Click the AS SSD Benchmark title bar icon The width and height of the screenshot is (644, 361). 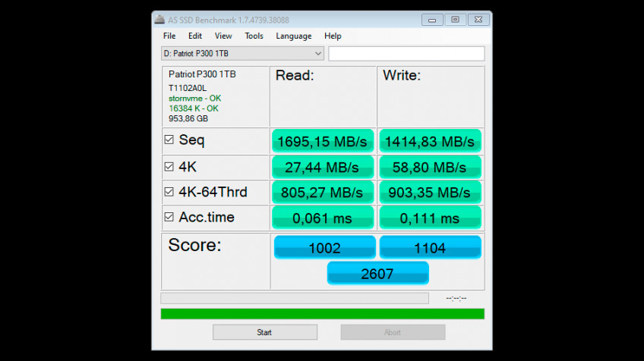pos(159,20)
